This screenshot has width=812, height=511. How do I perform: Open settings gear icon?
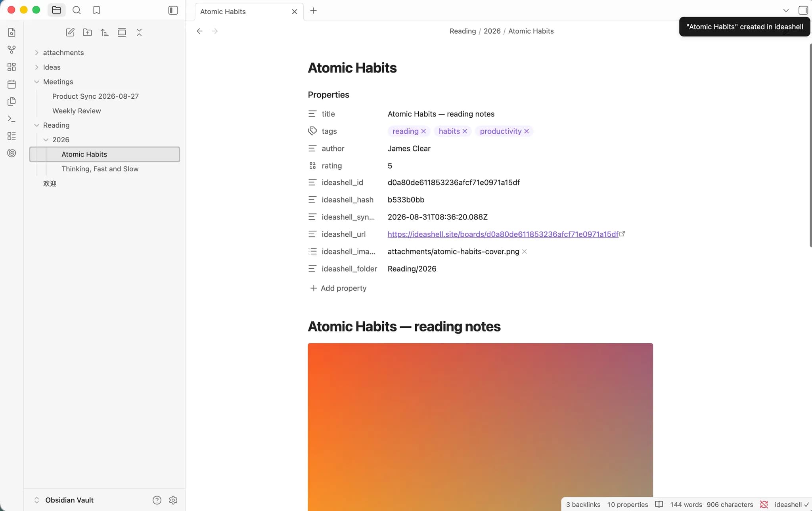[x=173, y=500]
